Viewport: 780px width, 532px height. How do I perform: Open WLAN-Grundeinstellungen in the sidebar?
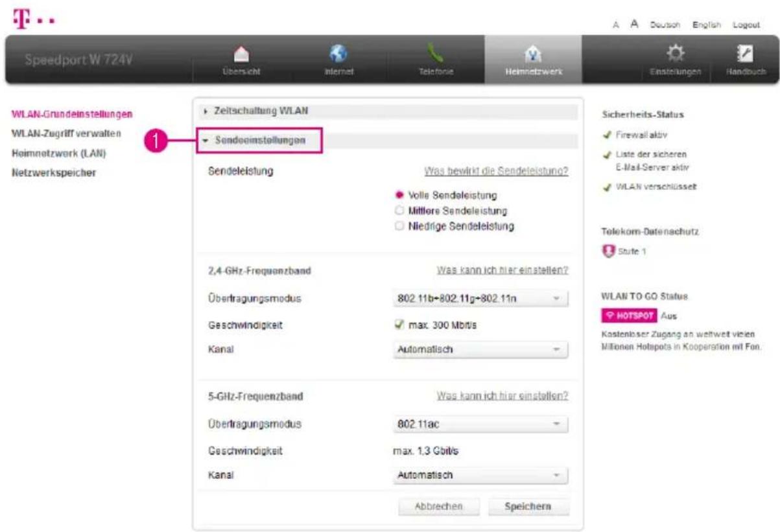click(x=72, y=114)
